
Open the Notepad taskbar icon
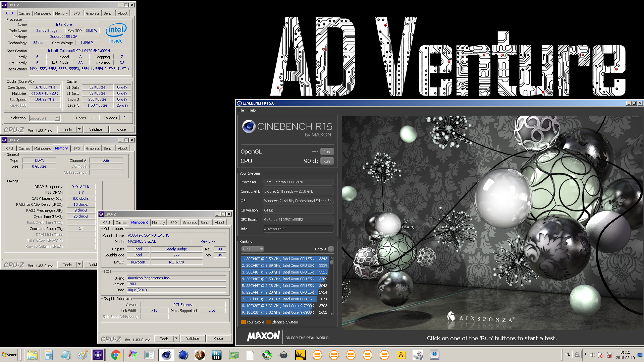[65, 355]
